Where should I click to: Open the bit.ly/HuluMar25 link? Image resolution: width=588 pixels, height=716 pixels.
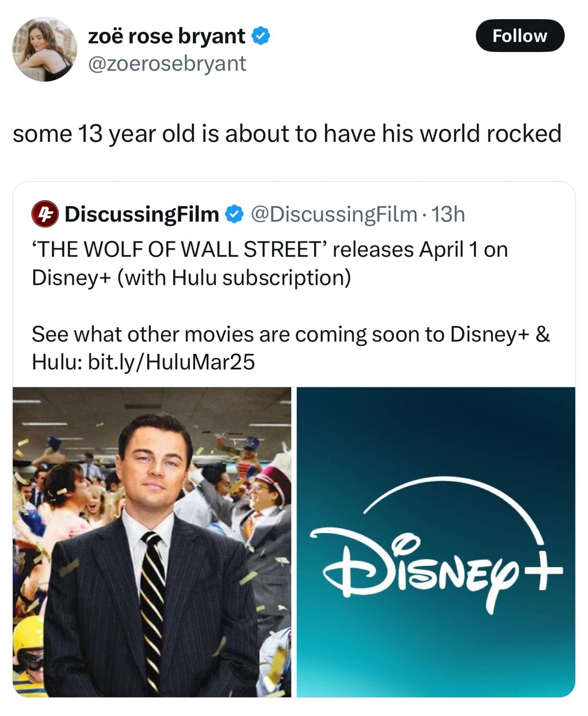[171, 362]
